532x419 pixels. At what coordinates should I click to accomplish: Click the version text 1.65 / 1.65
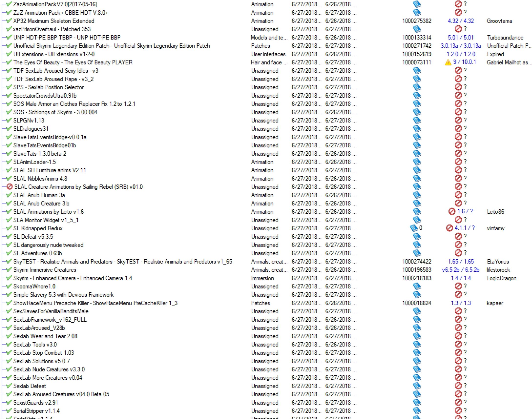click(x=461, y=262)
